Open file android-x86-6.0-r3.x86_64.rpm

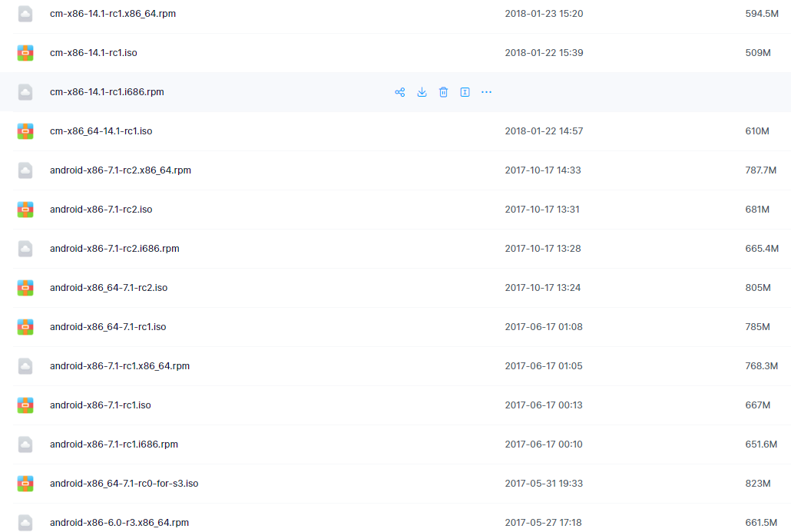120,523
